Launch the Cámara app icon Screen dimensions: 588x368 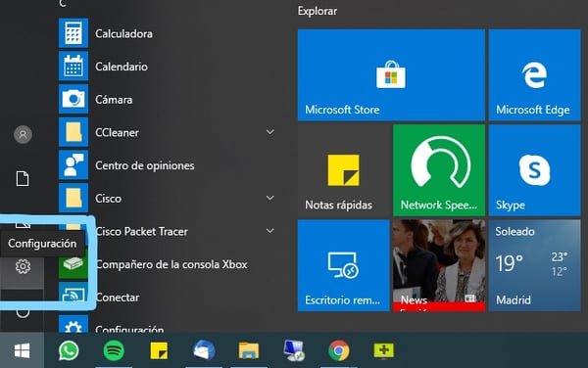point(73,99)
